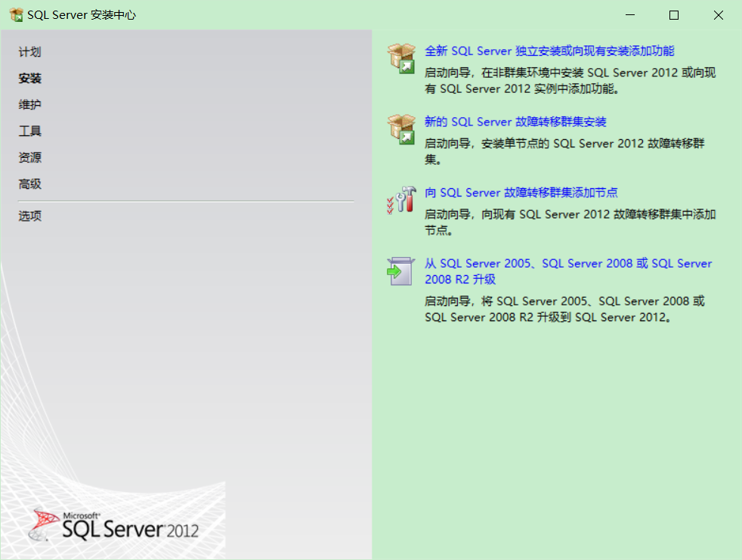The height and width of the screenshot is (560, 742).
Task: Select 计划 in the left navigation
Action: [x=29, y=51]
